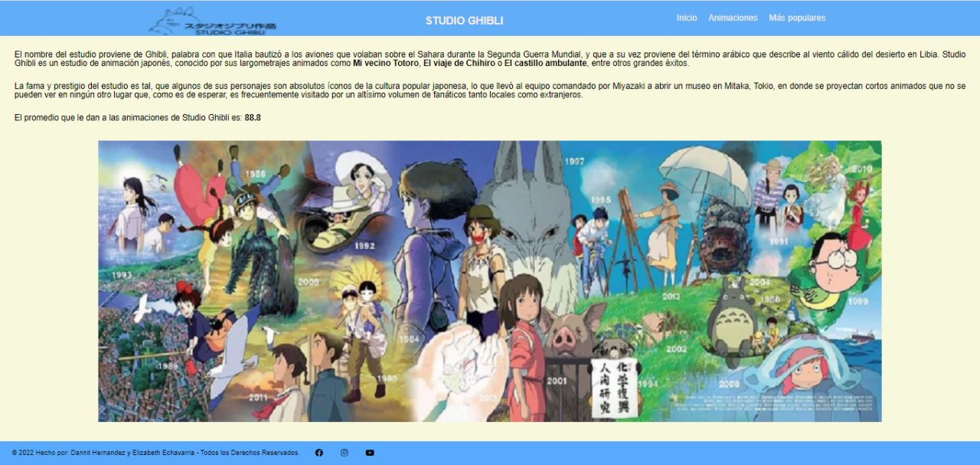Click the STUDIO GHIBLI header title
Viewport: 980px width, 465px height.
(465, 21)
